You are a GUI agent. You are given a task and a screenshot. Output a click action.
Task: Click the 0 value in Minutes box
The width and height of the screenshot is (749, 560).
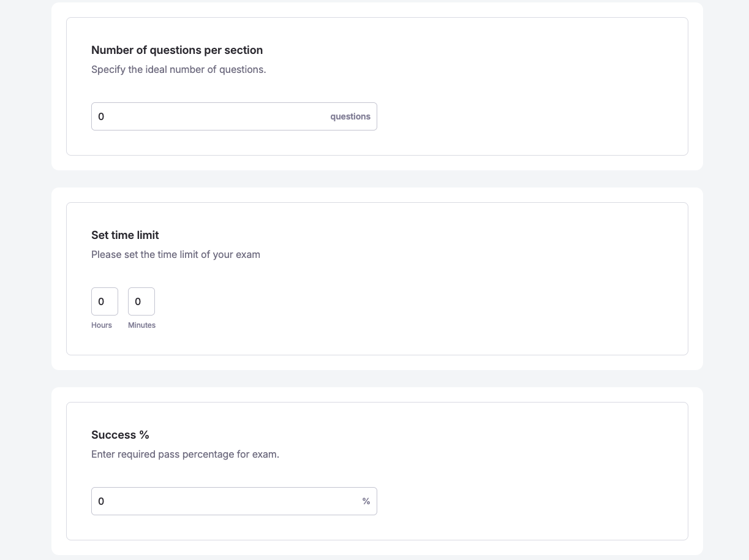point(138,301)
